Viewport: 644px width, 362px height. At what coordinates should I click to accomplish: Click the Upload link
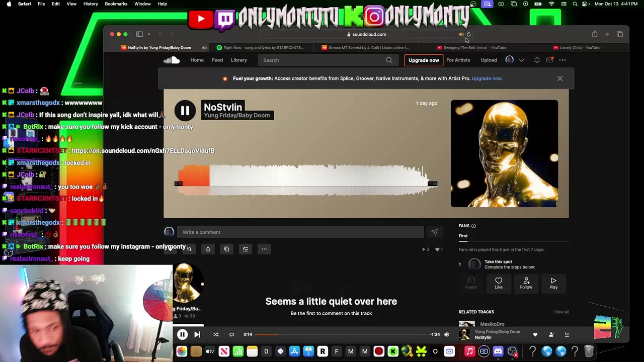pos(489,60)
